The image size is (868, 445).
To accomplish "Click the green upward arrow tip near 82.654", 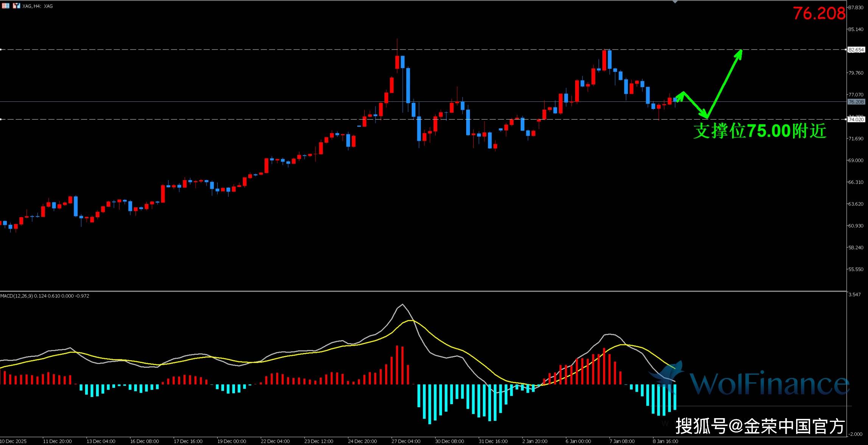I will [740, 51].
